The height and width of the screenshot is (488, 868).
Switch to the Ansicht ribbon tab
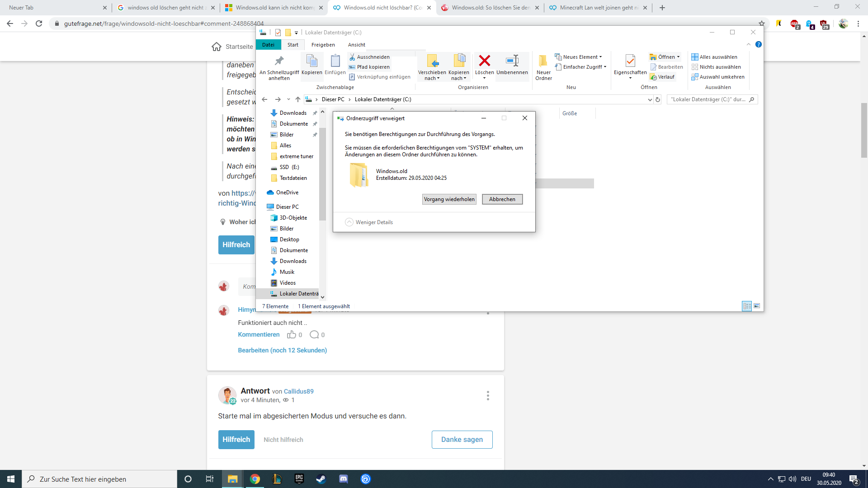click(x=357, y=45)
